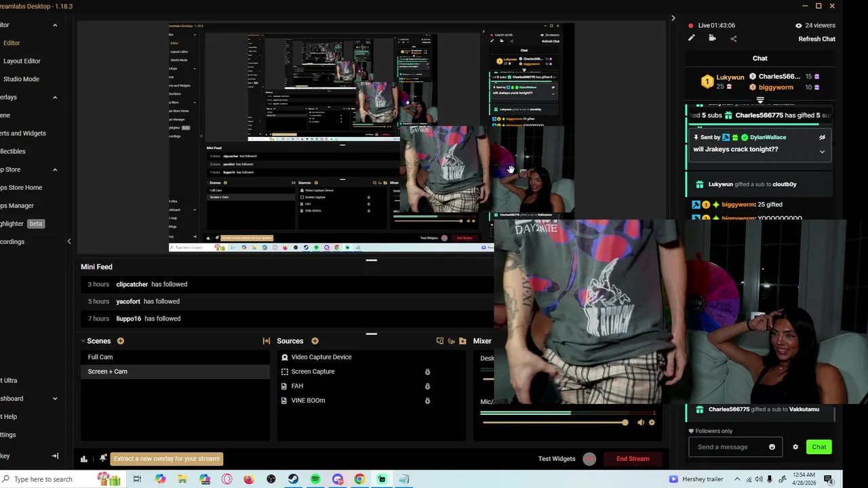Click the add folder icon in Sources header
The image size is (868, 488).
tap(462, 341)
